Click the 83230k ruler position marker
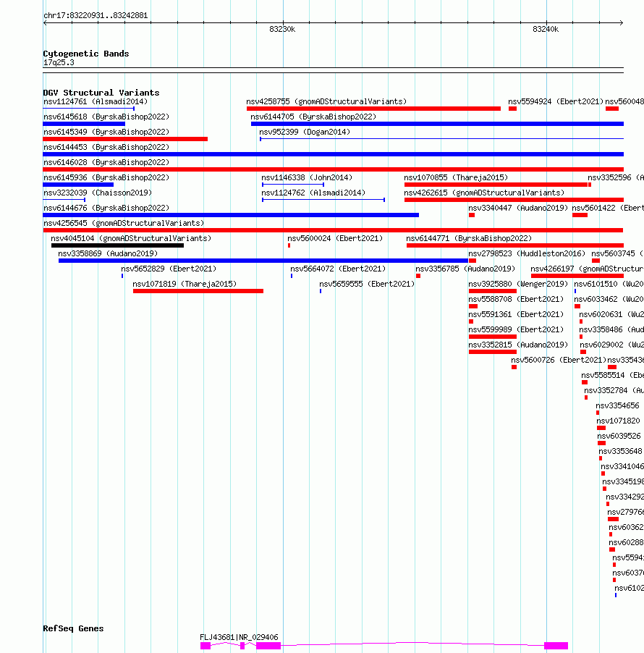This screenshot has height=653, width=644. [x=282, y=29]
